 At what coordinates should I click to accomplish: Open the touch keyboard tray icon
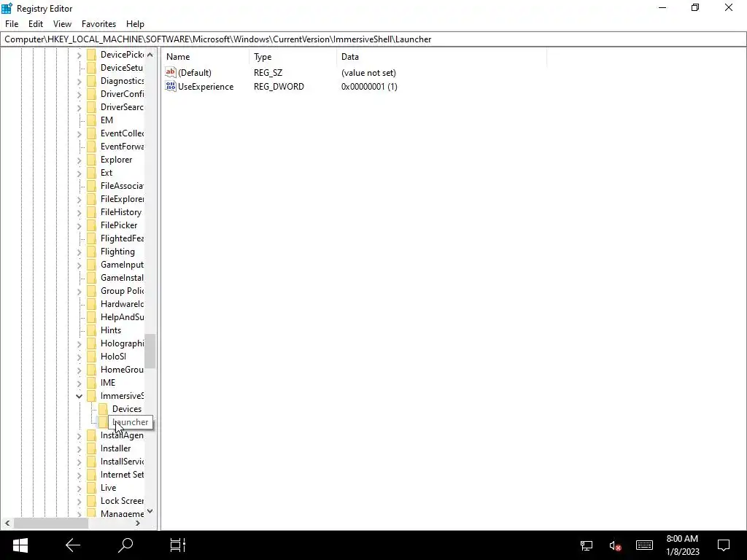[644, 545]
